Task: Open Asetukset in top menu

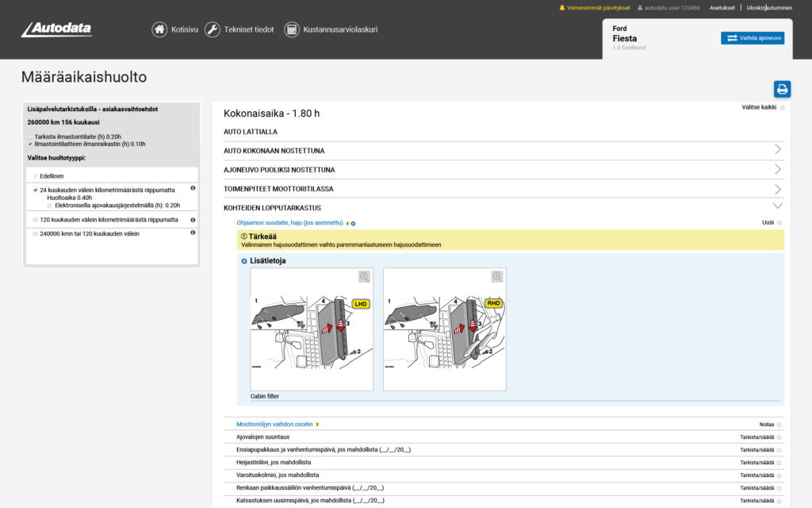Action: click(722, 8)
